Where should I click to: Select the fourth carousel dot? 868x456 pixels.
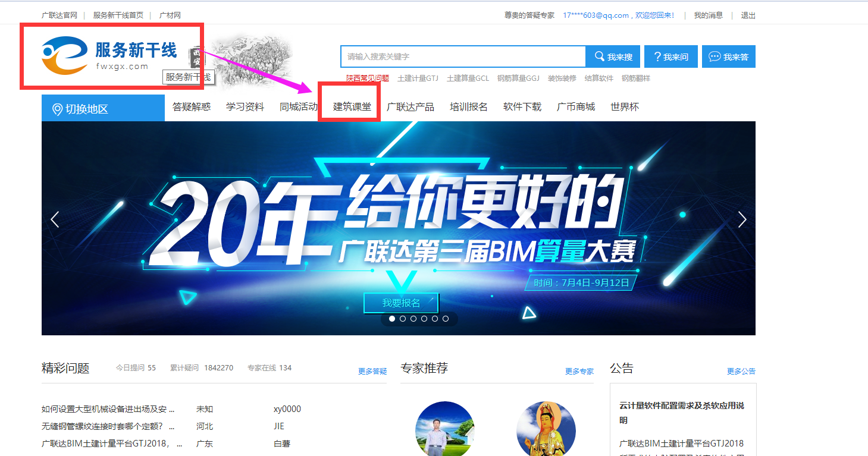pos(424,319)
